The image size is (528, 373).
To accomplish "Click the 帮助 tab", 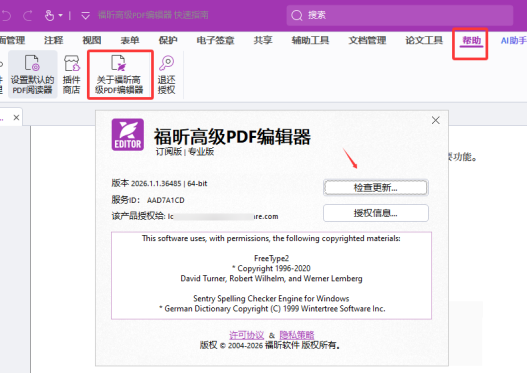I will [471, 41].
